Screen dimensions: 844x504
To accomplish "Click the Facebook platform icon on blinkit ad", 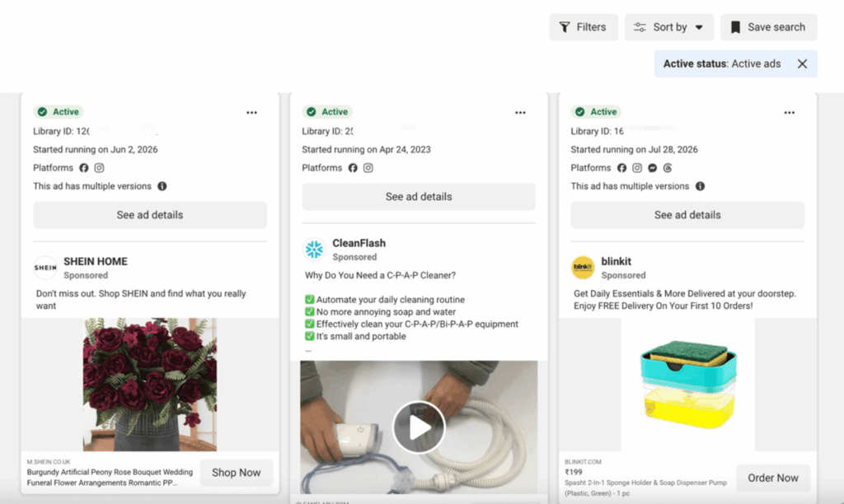I will click(x=621, y=168).
